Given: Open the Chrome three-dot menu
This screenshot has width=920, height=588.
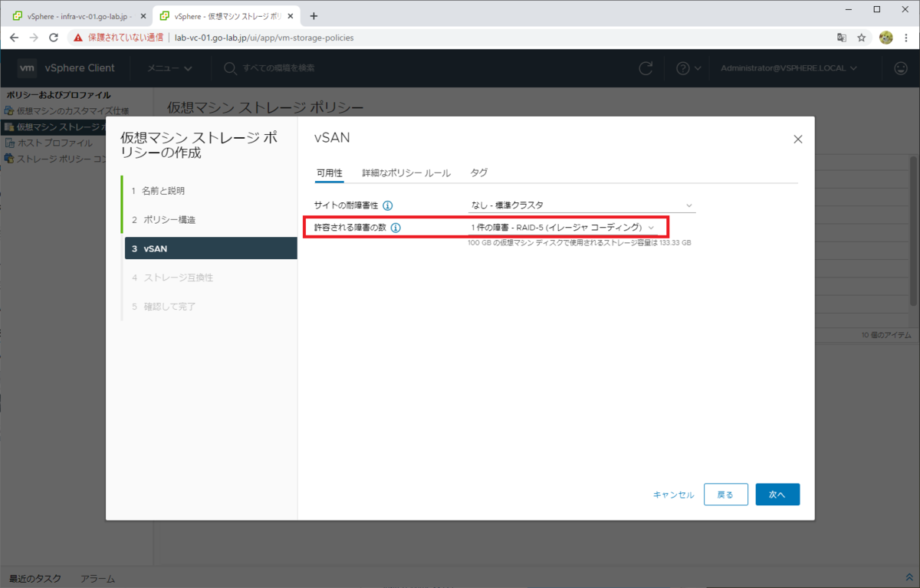Looking at the screenshot, I should tap(907, 37).
